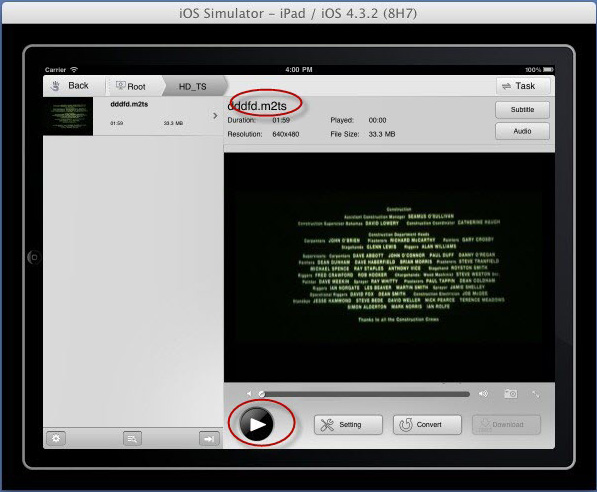Screen dimensions: 597x492
Task: Click the video preview area
Action: pos(389,267)
